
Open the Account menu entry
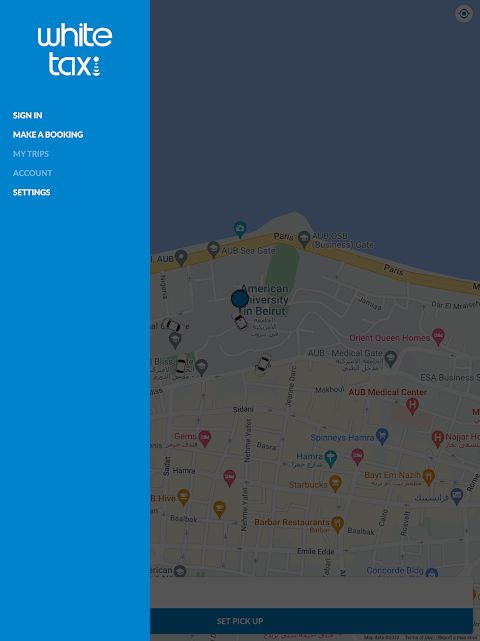[x=32, y=173]
